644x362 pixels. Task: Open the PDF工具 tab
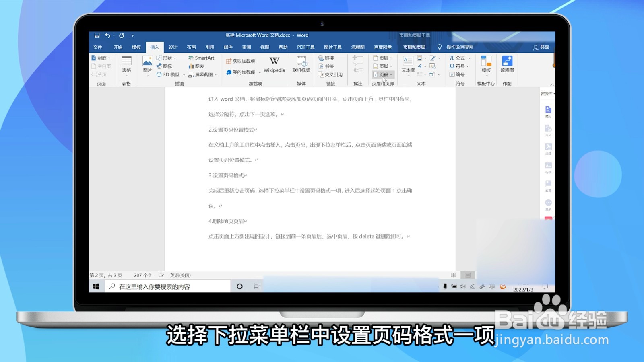click(306, 47)
